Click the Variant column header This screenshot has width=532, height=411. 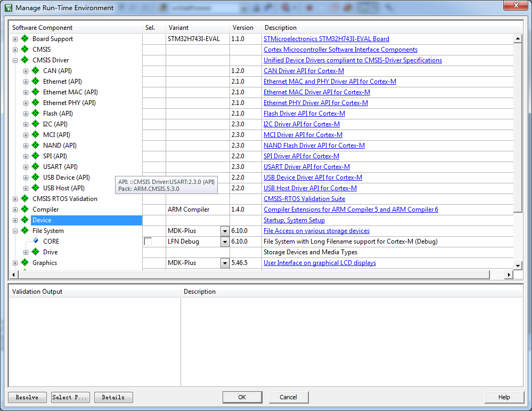198,28
